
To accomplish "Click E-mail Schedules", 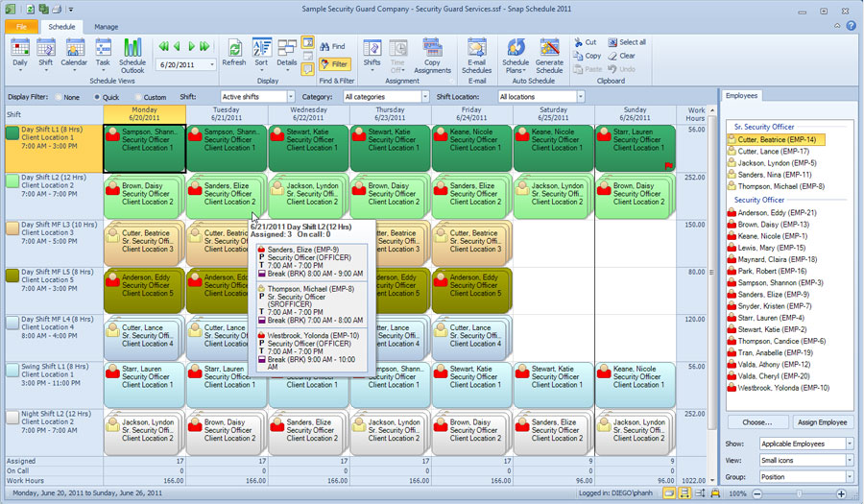I will tap(476, 55).
